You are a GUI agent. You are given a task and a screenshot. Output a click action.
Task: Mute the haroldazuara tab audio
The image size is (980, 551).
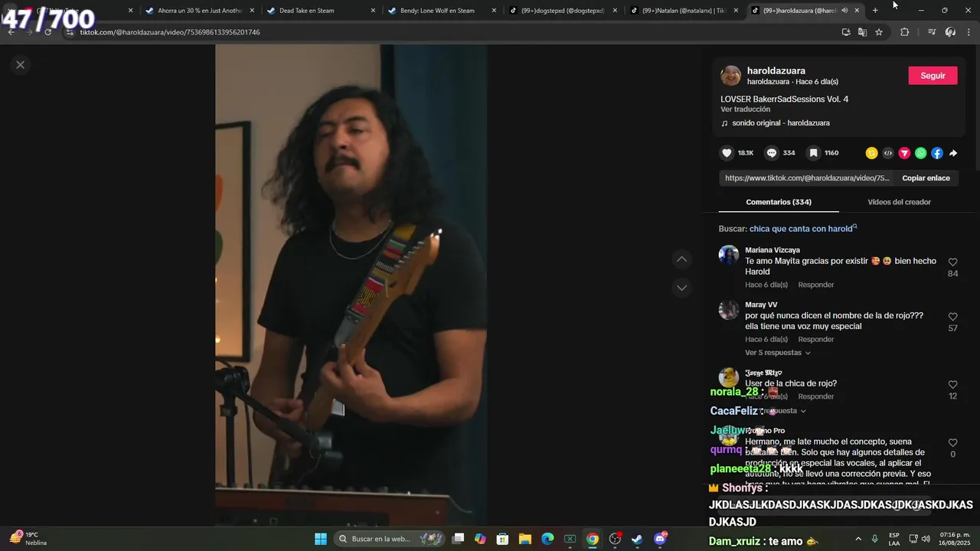tap(844, 11)
